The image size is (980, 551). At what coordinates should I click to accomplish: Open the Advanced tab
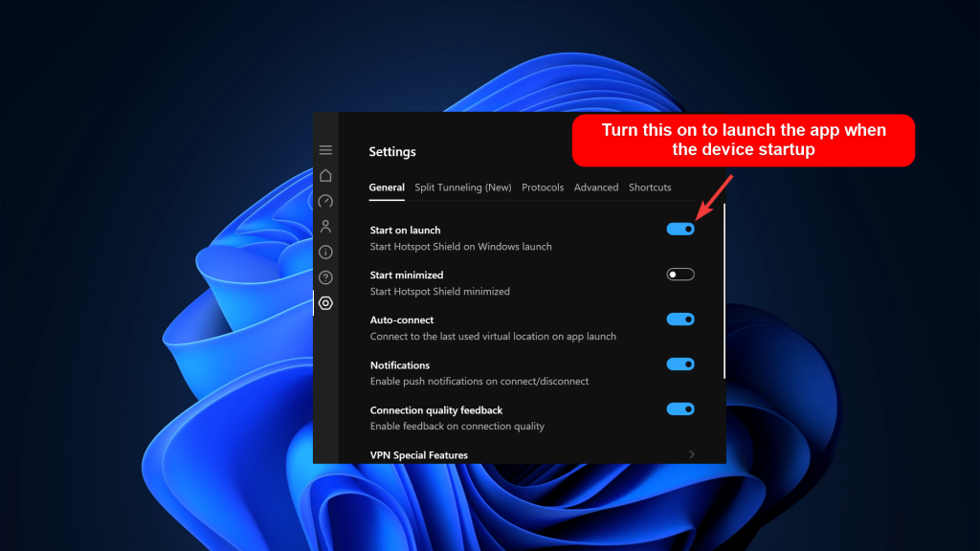click(596, 187)
